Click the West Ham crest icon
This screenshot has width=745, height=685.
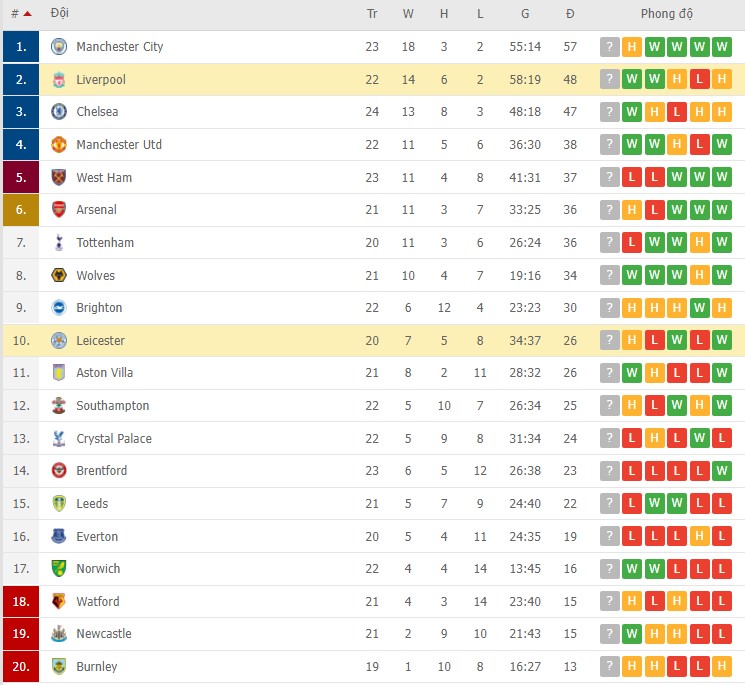coord(59,177)
